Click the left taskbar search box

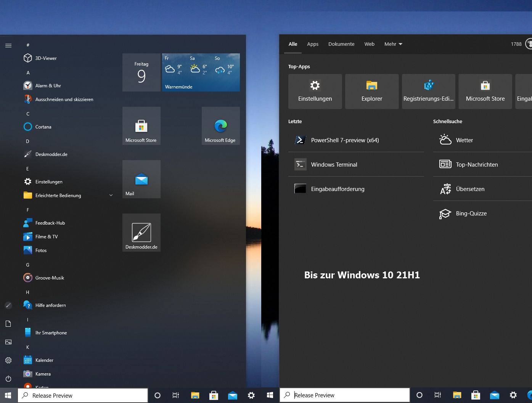[x=83, y=395]
